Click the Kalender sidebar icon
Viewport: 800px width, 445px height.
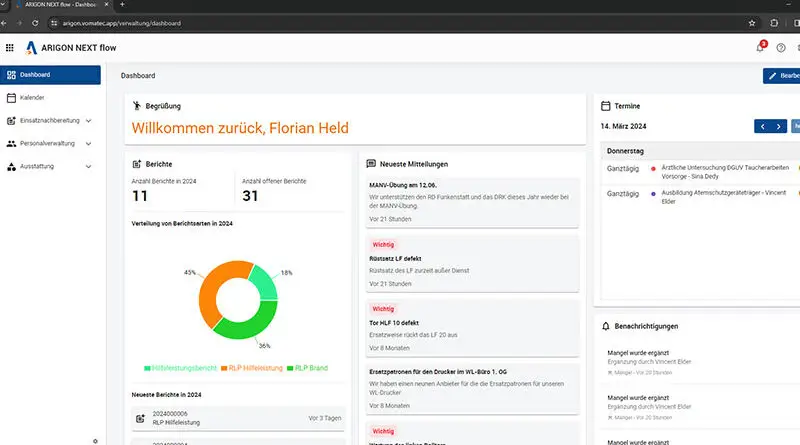click(x=11, y=97)
